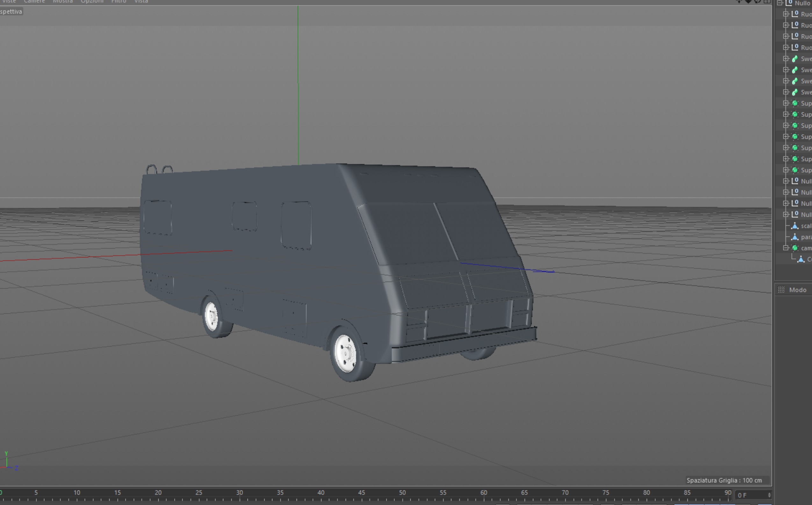Open the Modo menu in attributes panel
The height and width of the screenshot is (505, 812).
click(798, 290)
